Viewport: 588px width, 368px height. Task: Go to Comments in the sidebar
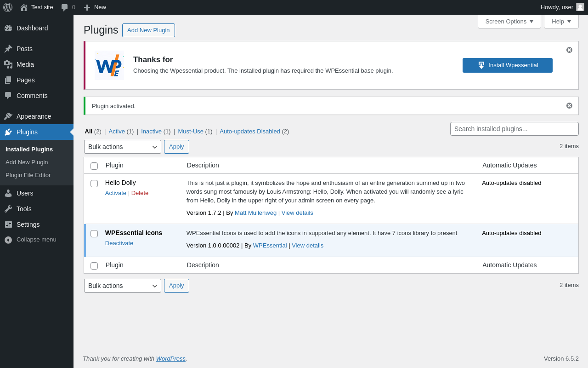click(x=37, y=96)
